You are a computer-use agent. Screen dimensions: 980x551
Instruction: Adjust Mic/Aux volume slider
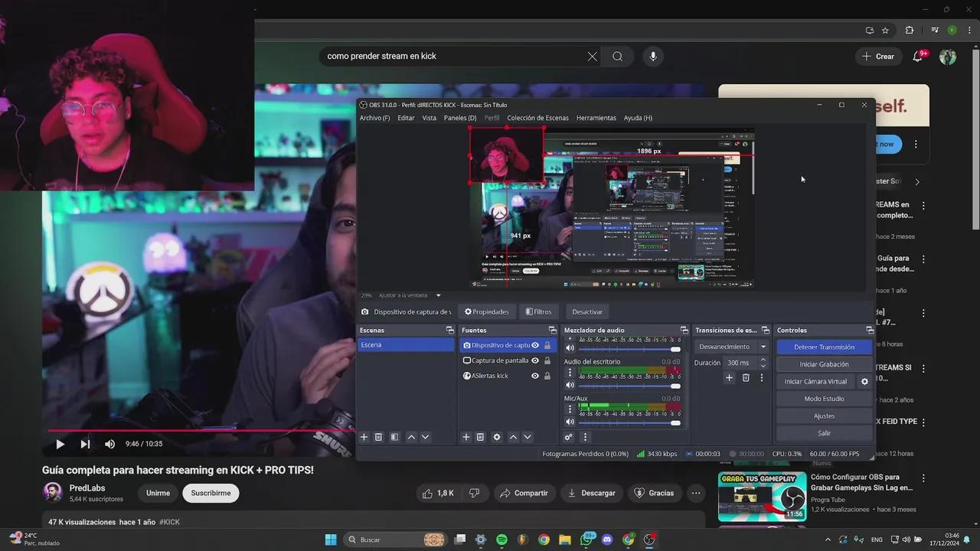pyautogui.click(x=630, y=422)
